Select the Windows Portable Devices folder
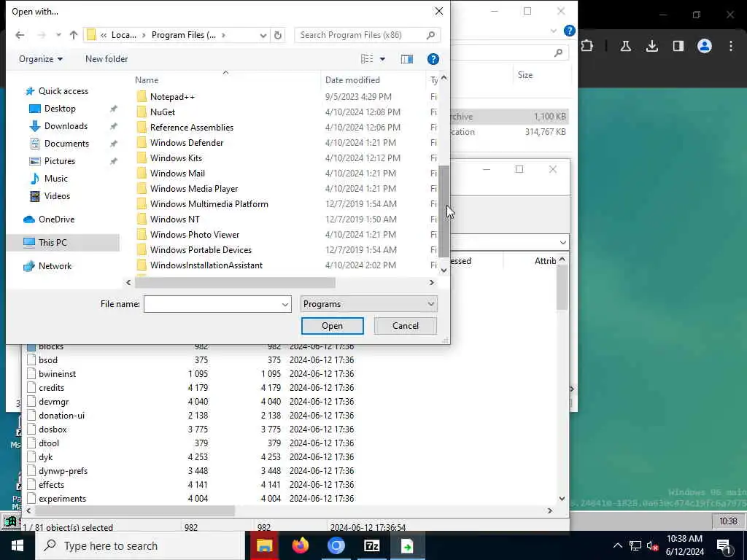 (x=201, y=250)
